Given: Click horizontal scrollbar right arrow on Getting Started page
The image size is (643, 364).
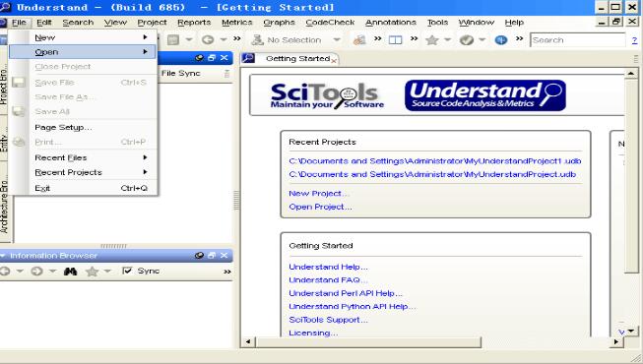Looking at the screenshot, I should pyautogui.click(x=616, y=341).
